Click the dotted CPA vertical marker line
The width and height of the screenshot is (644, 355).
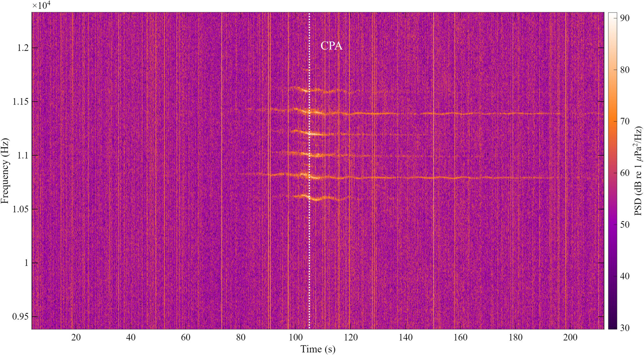[x=309, y=171]
